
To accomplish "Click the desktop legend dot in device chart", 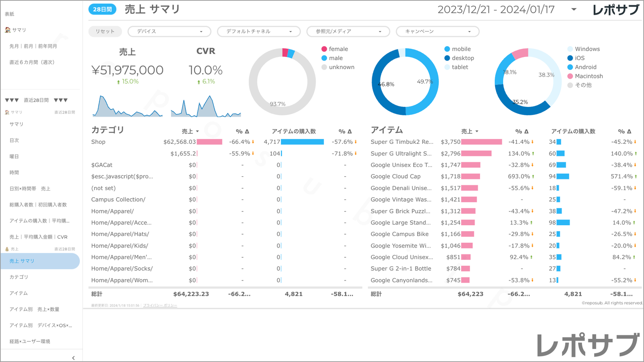I will point(447,58).
